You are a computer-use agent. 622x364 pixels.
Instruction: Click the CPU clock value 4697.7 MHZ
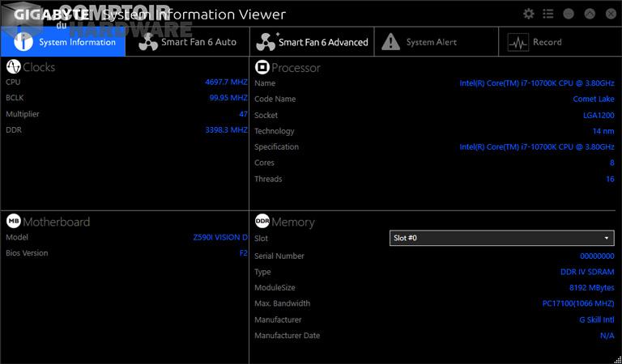[226, 82]
